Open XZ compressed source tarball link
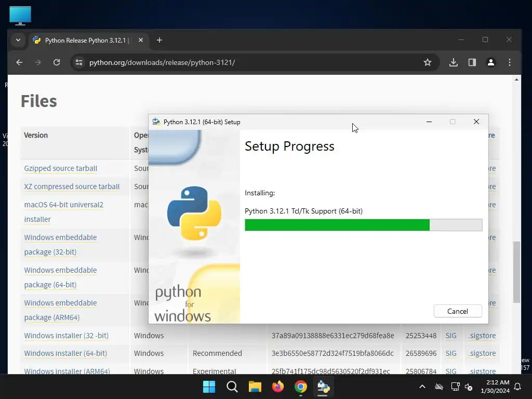This screenshot has width=532, height=399. (72, 187)
